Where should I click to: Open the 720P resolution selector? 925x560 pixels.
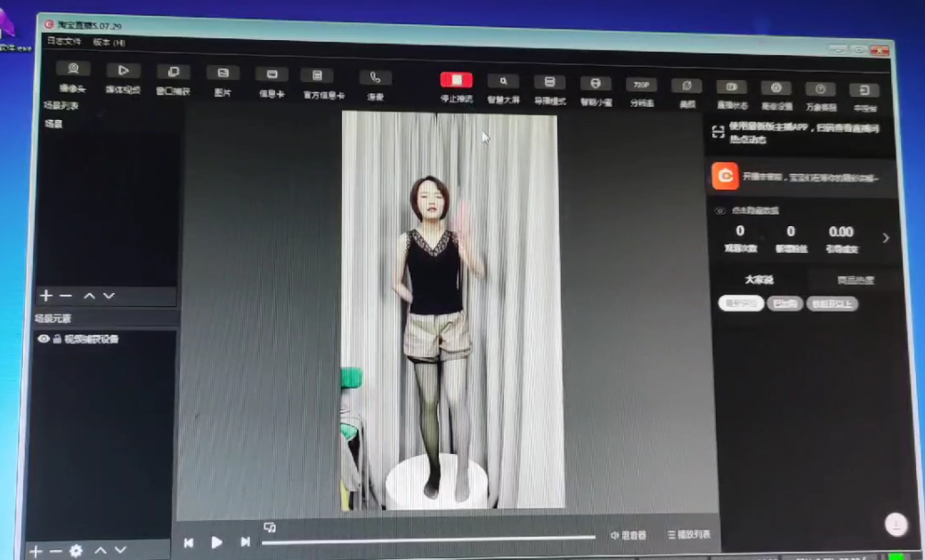pyautogui.click(x=641, y=85)
